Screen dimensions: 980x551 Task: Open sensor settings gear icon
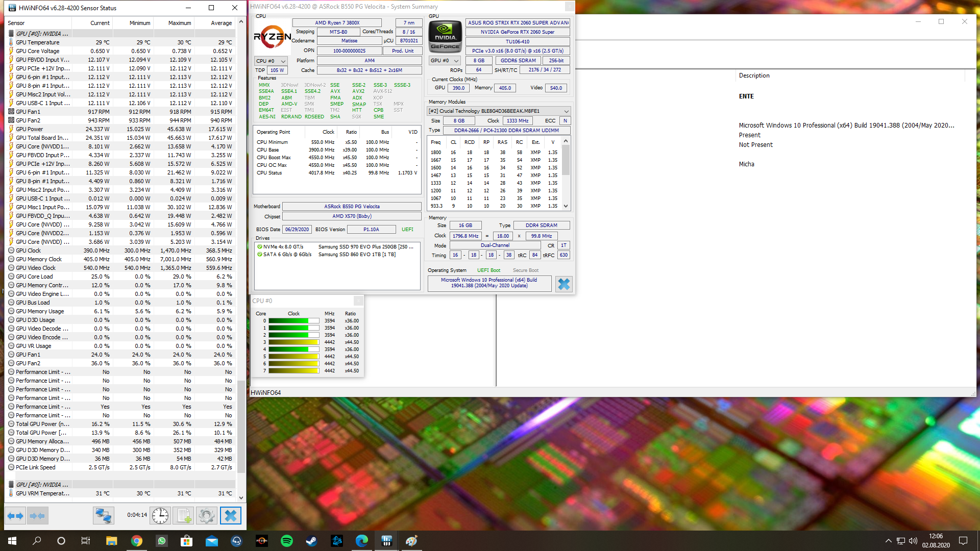[207, 516]
